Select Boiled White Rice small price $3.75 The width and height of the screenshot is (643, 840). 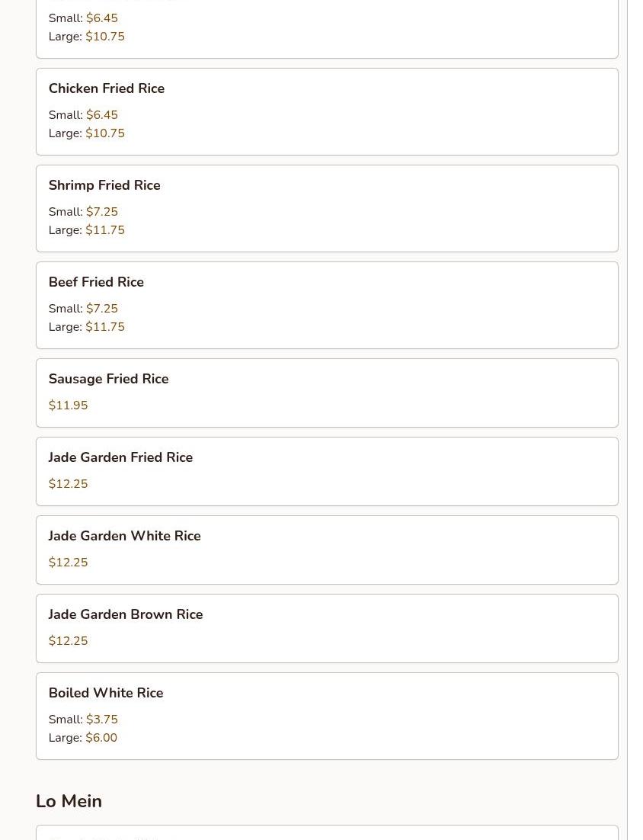coord(102,720)
